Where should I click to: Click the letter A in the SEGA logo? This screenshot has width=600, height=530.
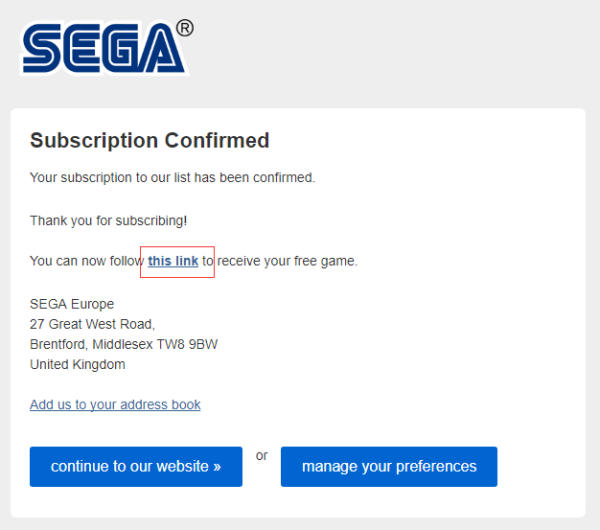click(x=161, y=48)
